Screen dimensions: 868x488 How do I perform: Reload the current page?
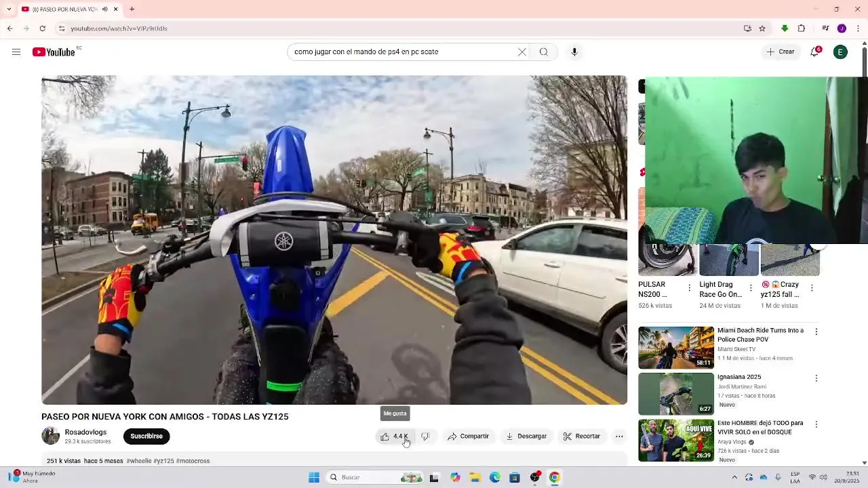point(42,28)
